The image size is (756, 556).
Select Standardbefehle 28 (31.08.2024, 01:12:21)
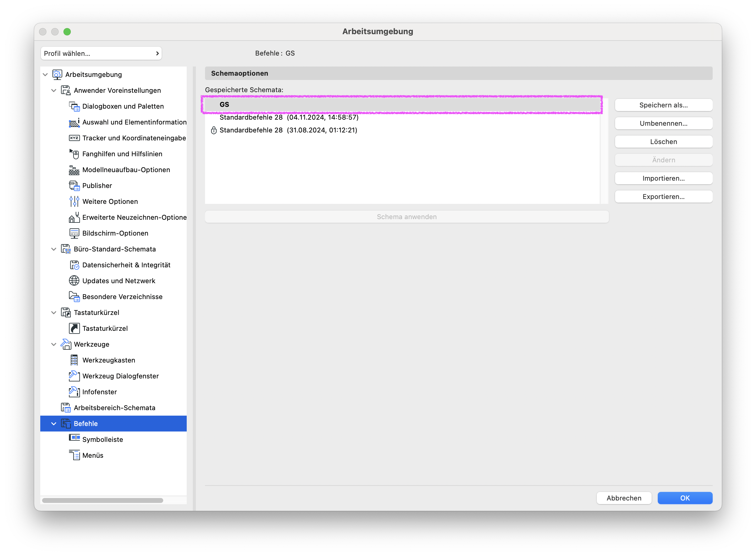coord(402,130)
